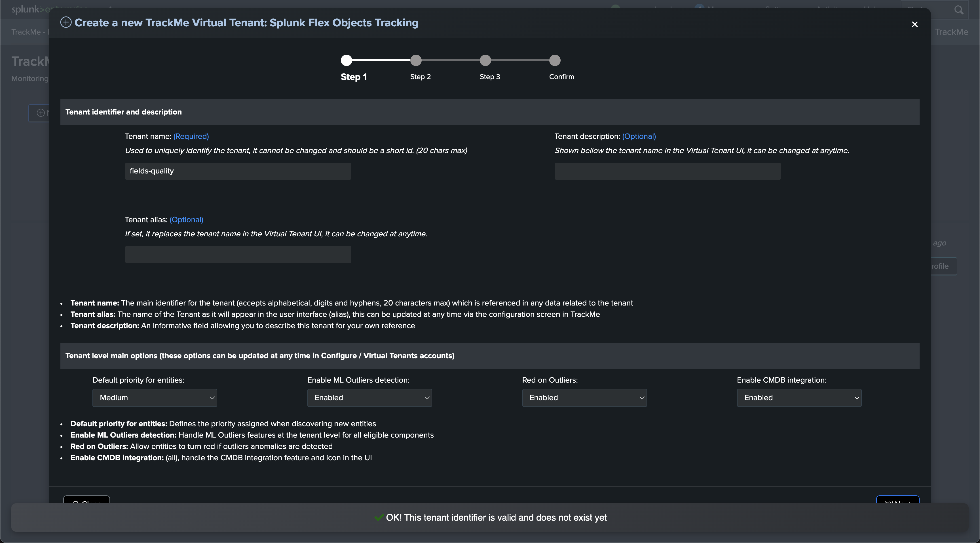Close the Create Virtual Tenant dialog with X

tap(914, 24)
